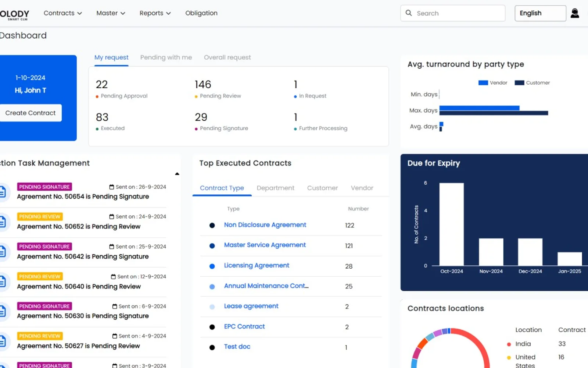Click the Oct-2024 expiry bar
The height and width of the screenshot is (368, 588).
click(452, 224)
